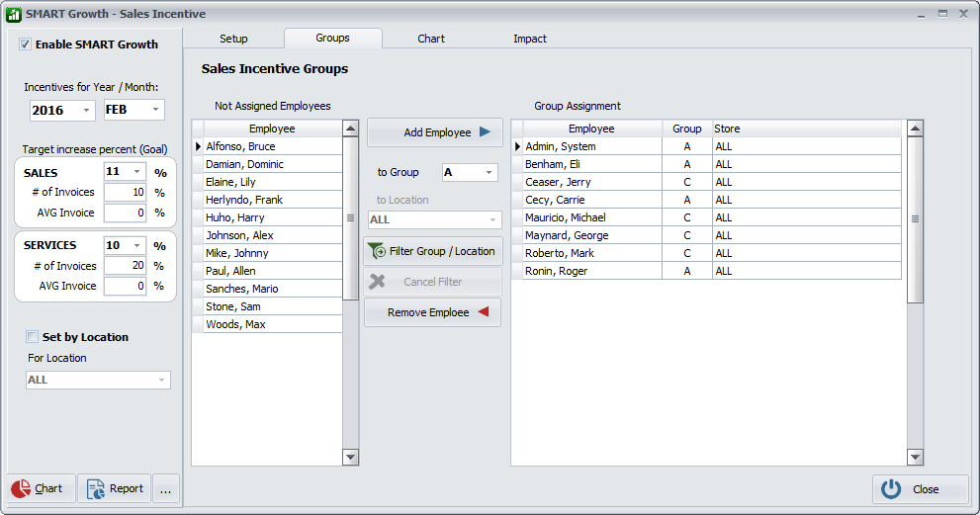Open the month FEB dropdown

click(155, 110)
